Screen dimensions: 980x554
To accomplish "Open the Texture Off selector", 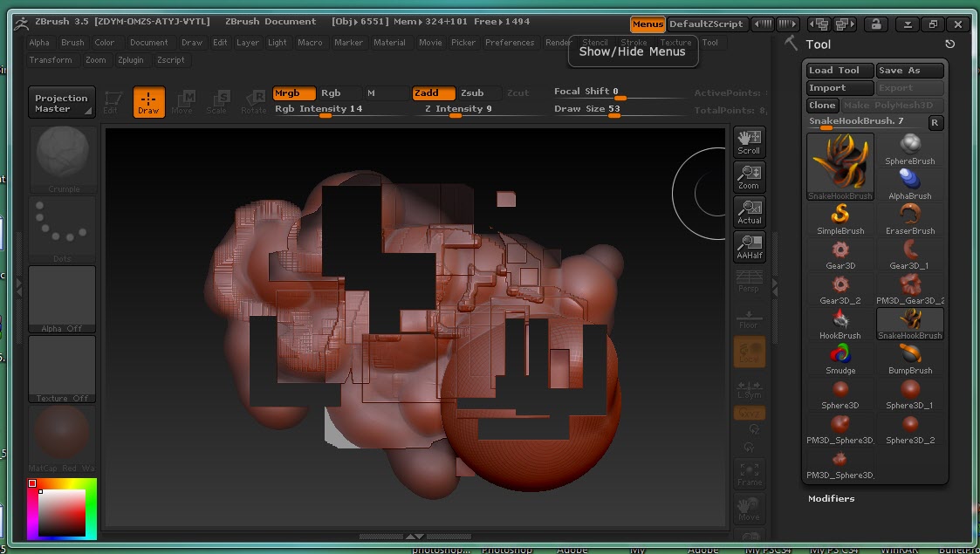I will click(62, 369).
